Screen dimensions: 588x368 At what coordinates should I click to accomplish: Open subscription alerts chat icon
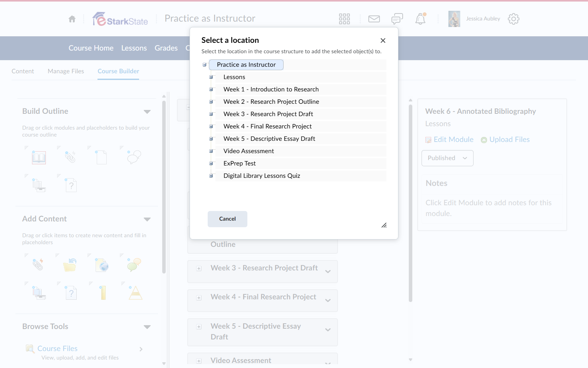click(x=397, y=19)
